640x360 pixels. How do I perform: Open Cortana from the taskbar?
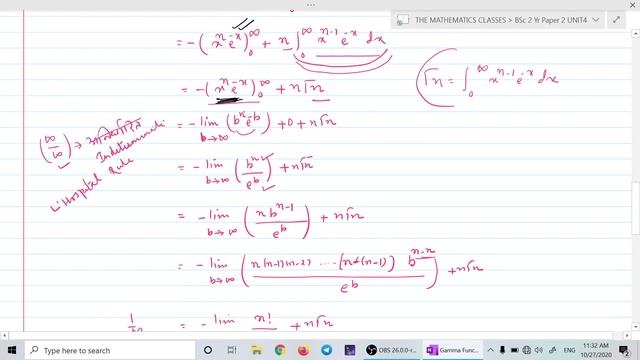208,350
